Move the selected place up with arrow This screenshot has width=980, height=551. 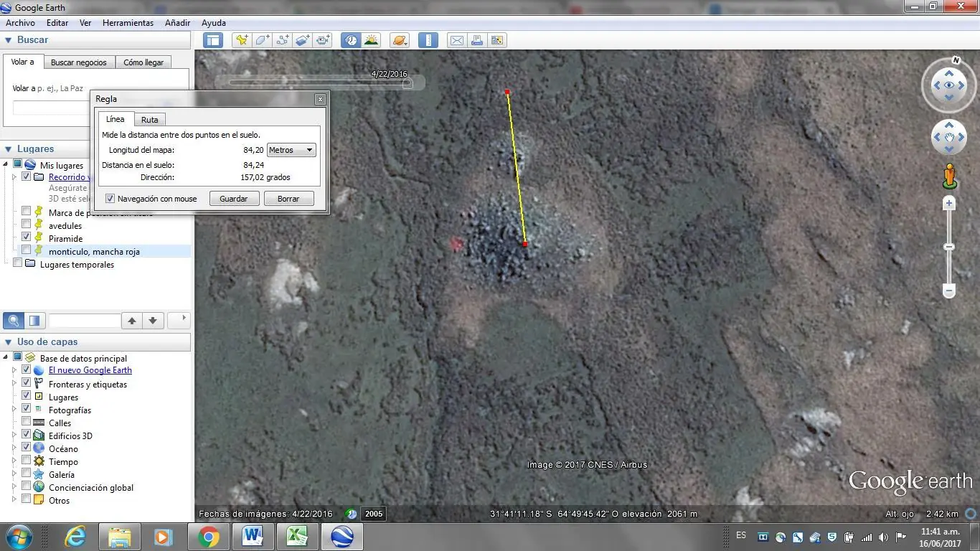[x=132, y=321]
